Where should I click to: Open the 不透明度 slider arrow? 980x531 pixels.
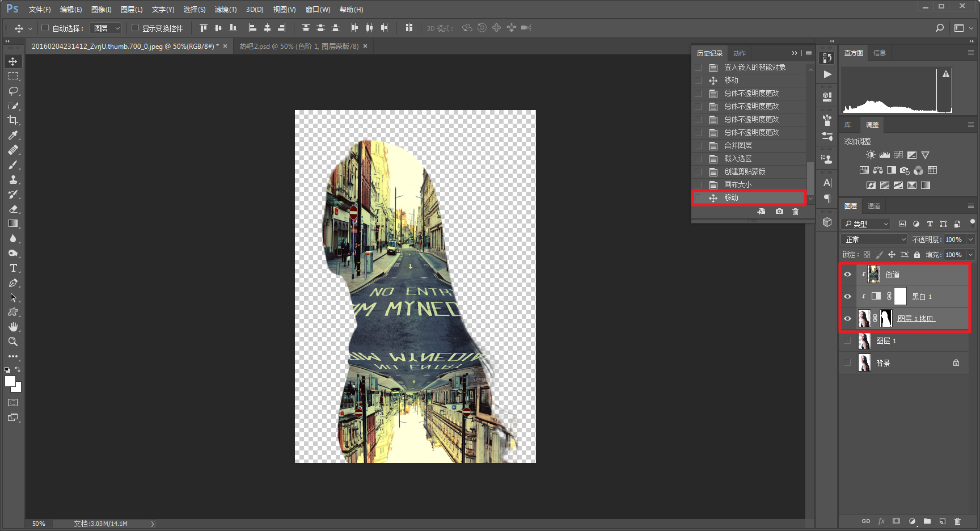970,239
